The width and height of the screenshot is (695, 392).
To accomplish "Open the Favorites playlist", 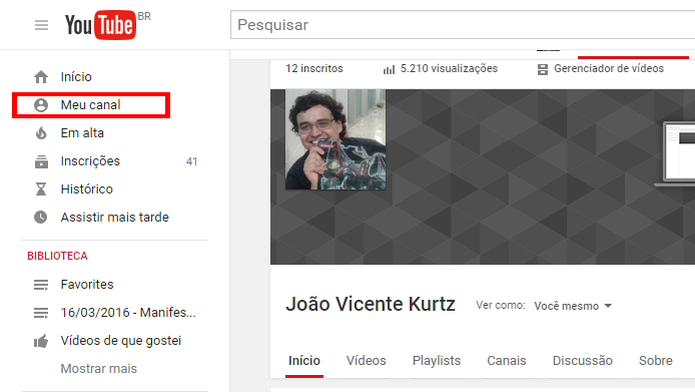I will (87, 285).
